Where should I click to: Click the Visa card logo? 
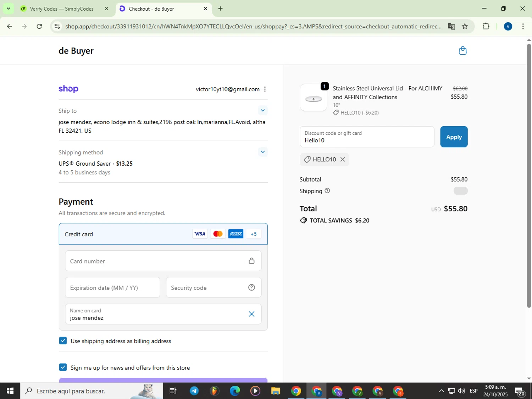click(x=200, y=234)
